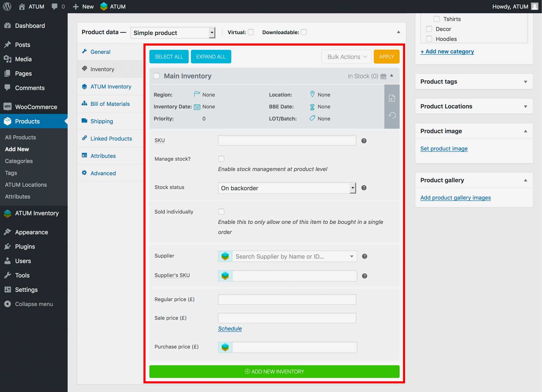The height and width of the screenshot is (392, 542).
Task: Click the Inventory Date calendar icon
Action: (x=197, y=107)
